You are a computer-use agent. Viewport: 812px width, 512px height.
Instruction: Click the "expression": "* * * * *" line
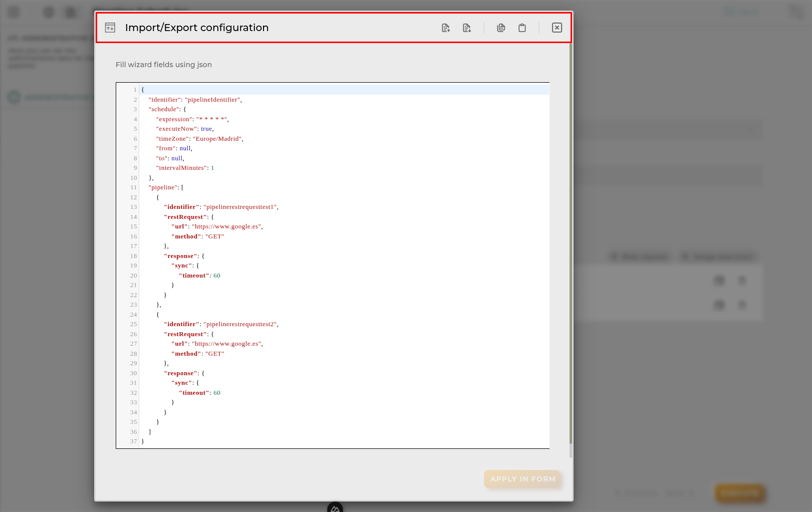click(x=192, y=119)
